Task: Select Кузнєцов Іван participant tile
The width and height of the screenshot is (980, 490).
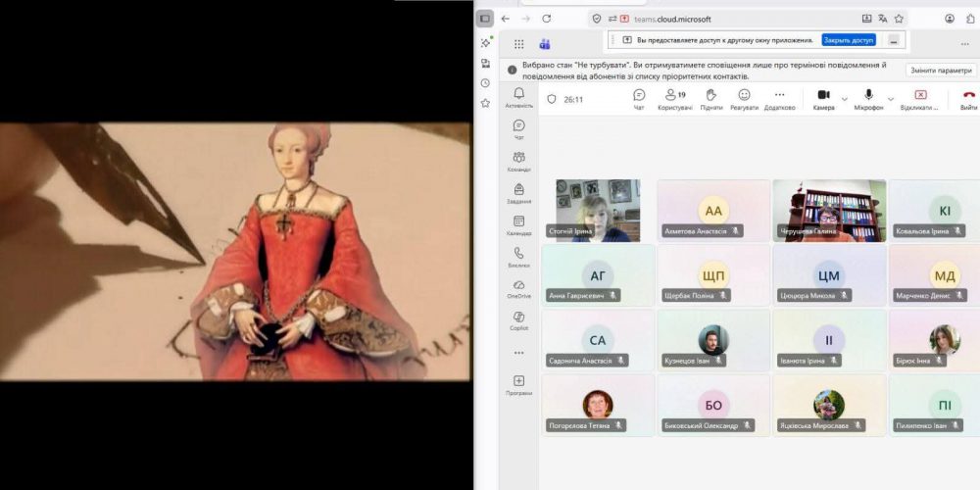Action: coord(713,341)
